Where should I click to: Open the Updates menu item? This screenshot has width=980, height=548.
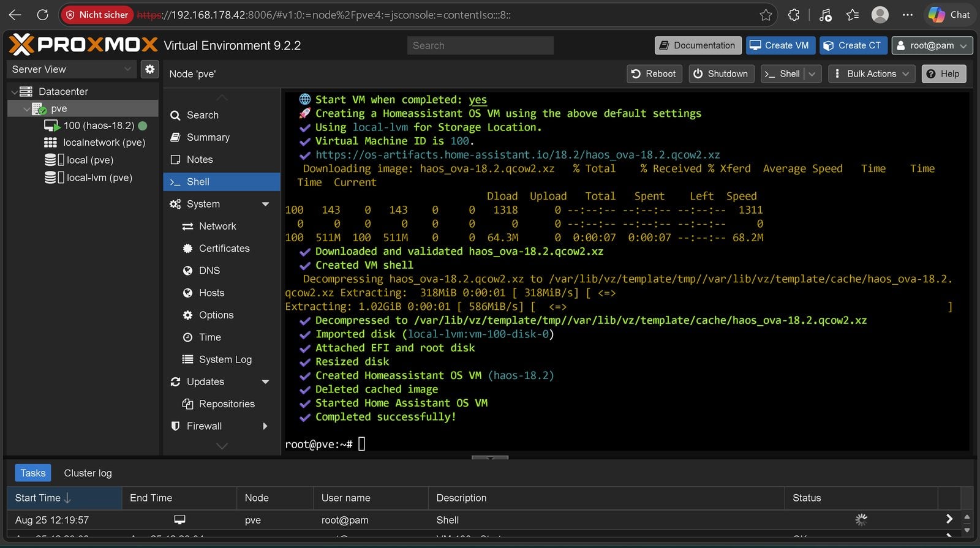(205, 381)
